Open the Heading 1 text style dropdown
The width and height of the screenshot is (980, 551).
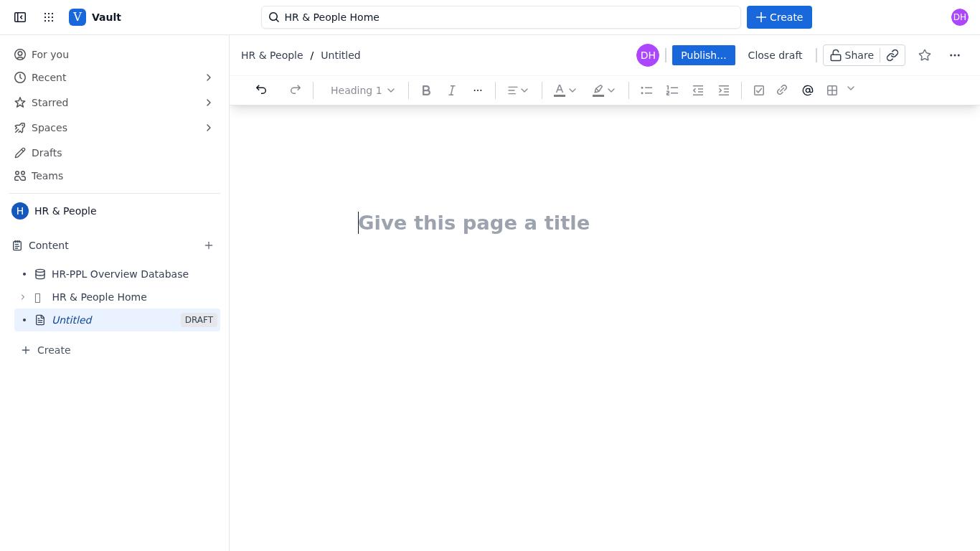362,90
